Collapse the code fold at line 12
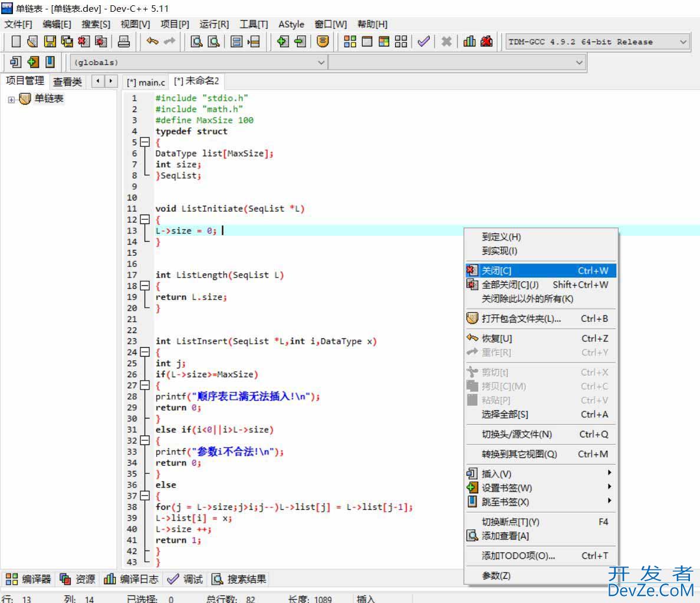The height and width of the screenshot is (603, 700). point(144,219)
